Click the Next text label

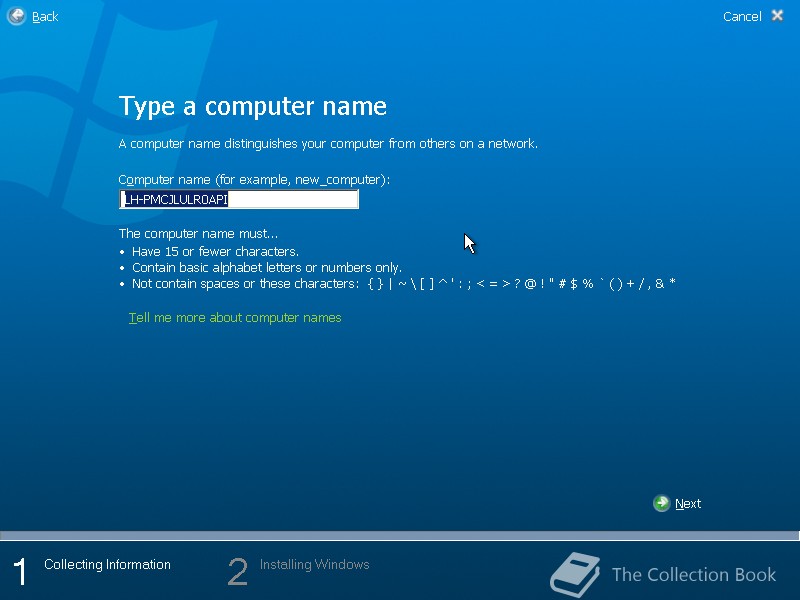coord(688,504)
